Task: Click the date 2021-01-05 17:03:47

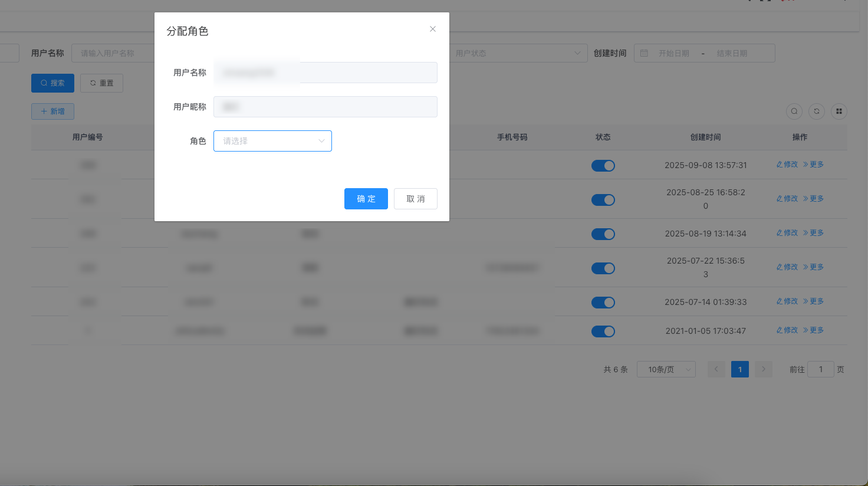Action: [706, 331]
